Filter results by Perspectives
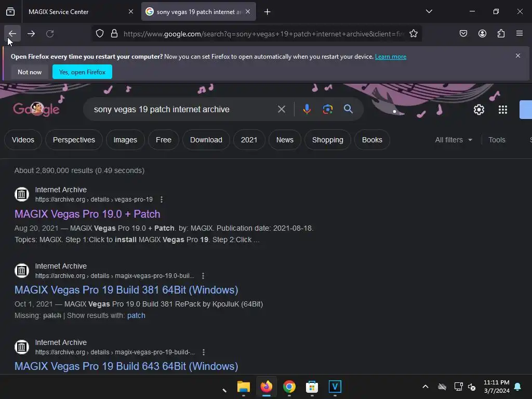 click(74, 140)
